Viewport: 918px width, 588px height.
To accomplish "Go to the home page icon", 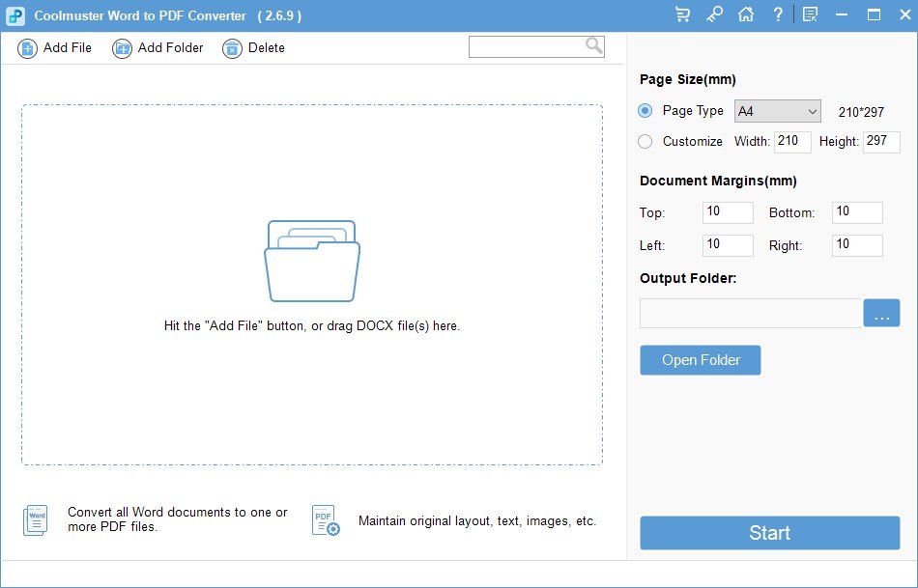I will pyautogui.click(x=745, y=14).
